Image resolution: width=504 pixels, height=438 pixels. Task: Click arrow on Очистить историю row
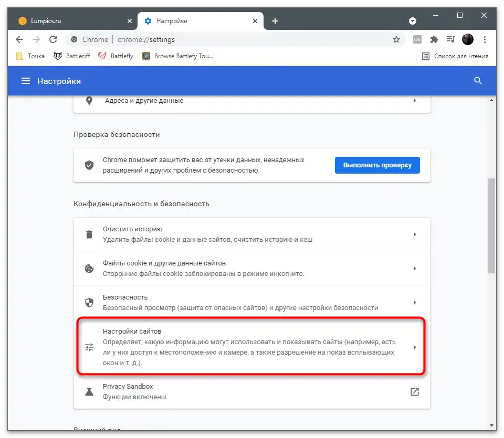click(415, 234)
